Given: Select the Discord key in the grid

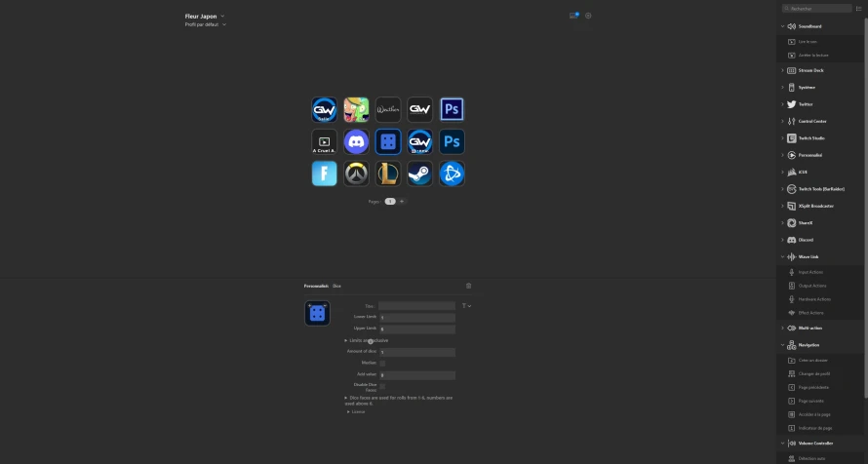Looking at the screenshot, I should (356, 142).
